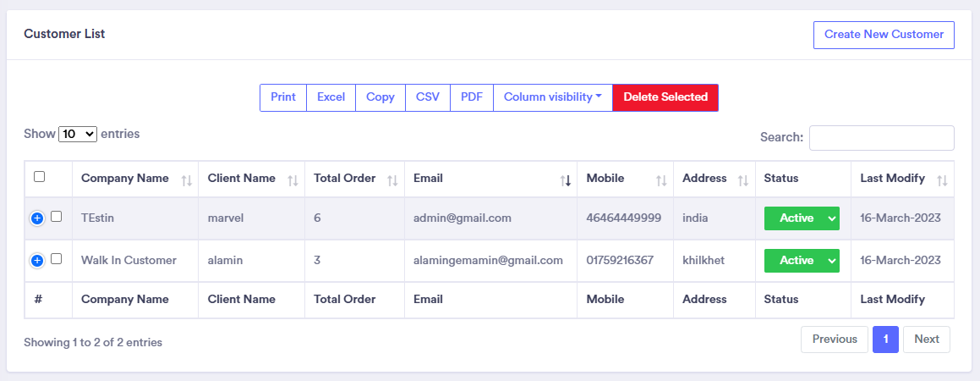The image size is (980, 381).
Task: Sort by Last Modify column arrows
Action: (942, 179)
